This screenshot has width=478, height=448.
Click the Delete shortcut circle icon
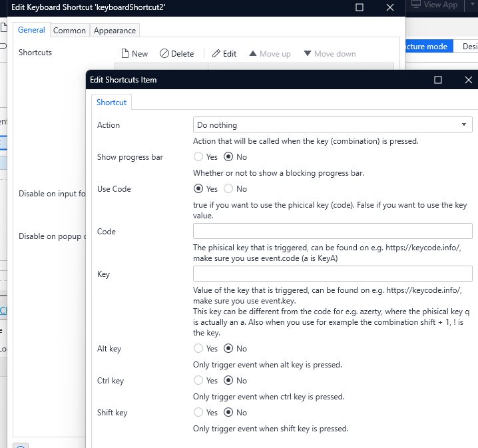164,54
